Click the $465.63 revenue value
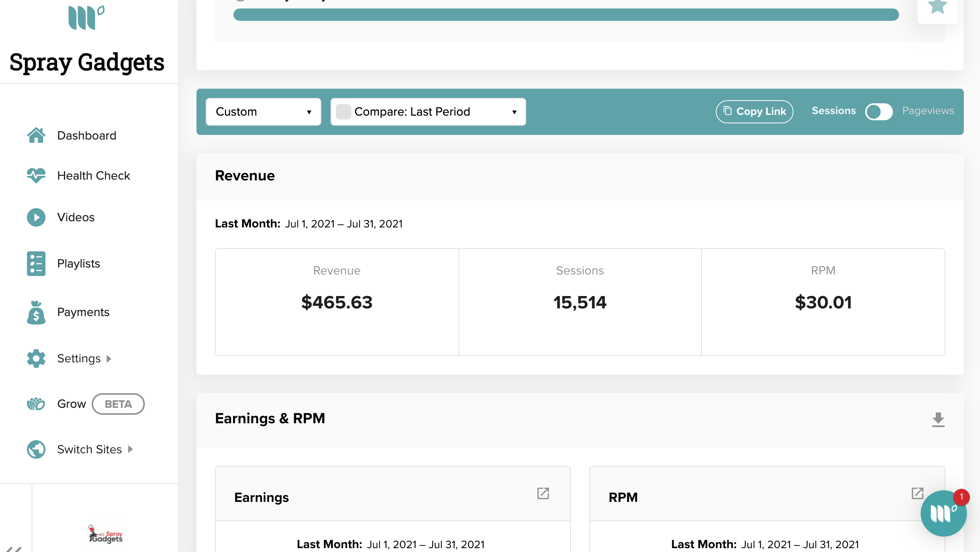 [x=337, y=302]
